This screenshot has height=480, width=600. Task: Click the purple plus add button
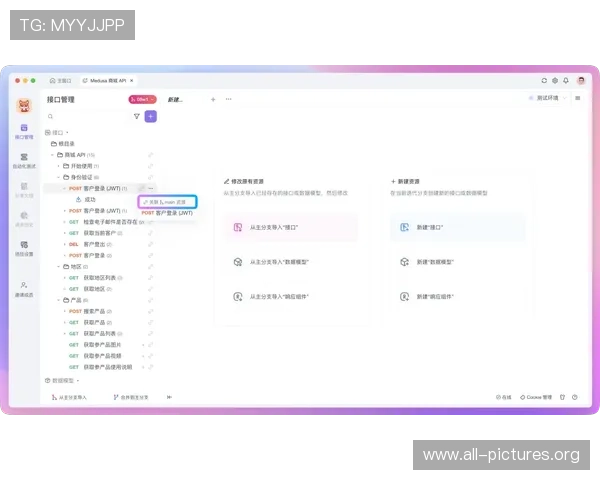(151, 116)
